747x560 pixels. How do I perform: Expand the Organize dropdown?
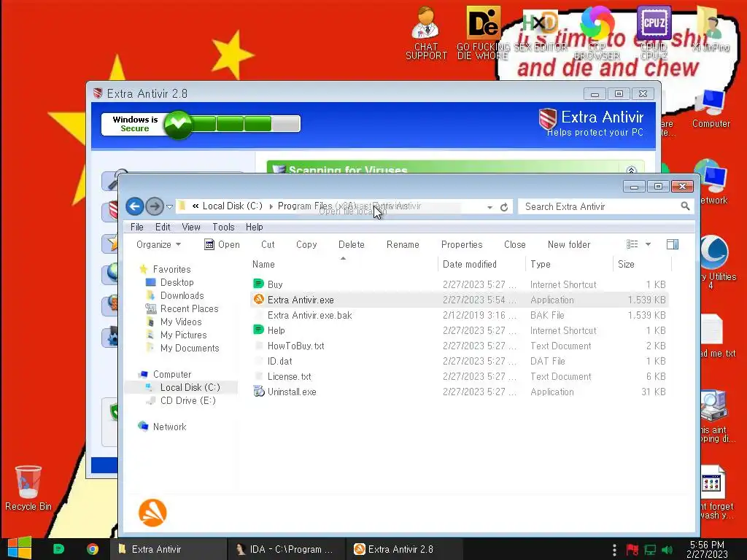[x=158, y=245]
